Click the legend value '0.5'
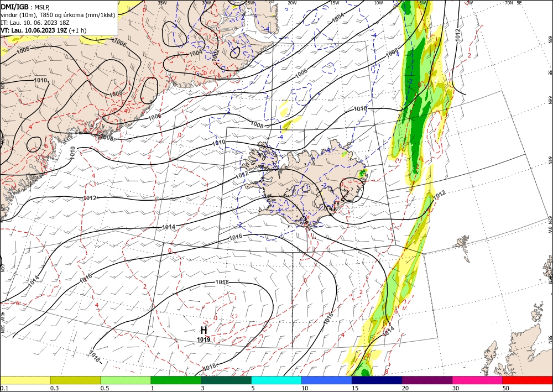Viewport: 553px width, 392px height. pyautogui.click(x=105, y=388)
